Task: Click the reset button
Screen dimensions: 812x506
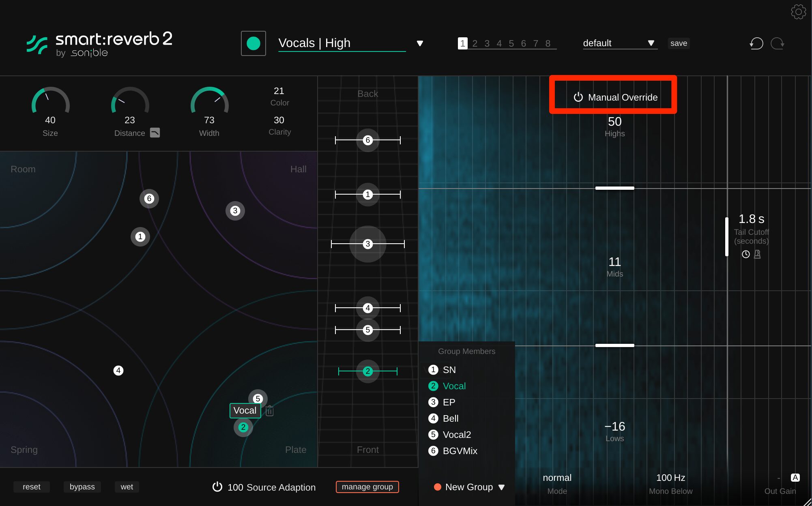Action: pyautogui.click(x=32, y=487)
